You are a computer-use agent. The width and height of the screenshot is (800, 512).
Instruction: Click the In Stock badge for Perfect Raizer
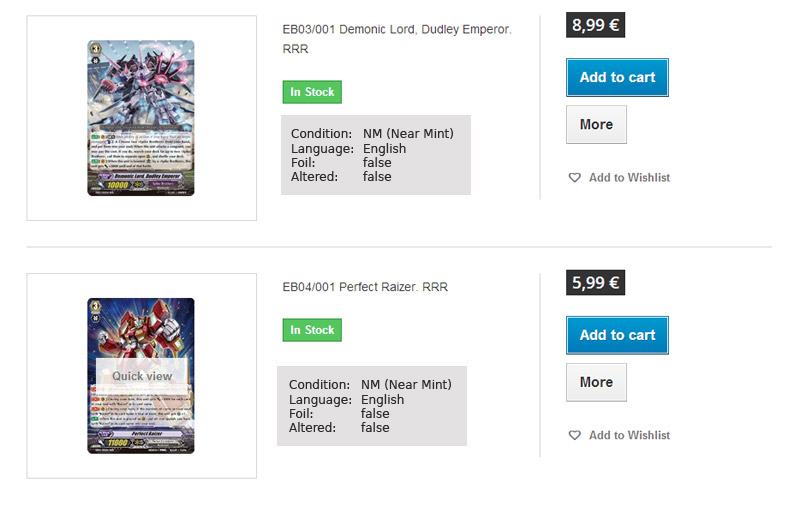(x=312, y=330)
